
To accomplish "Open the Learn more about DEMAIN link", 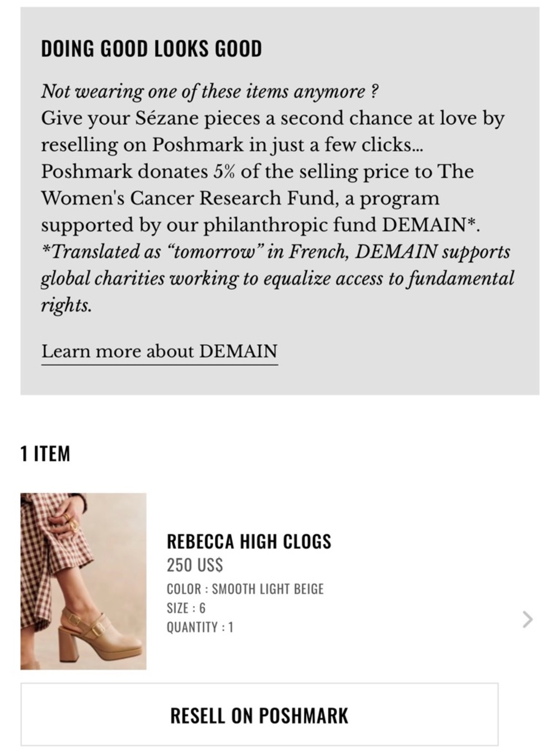I will 160,351.
